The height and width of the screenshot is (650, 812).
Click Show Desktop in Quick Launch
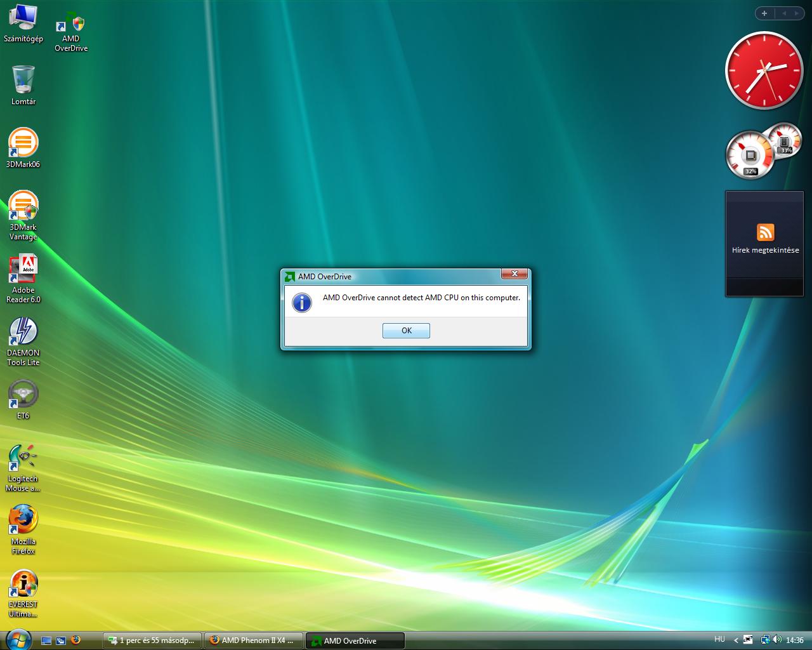46,640
